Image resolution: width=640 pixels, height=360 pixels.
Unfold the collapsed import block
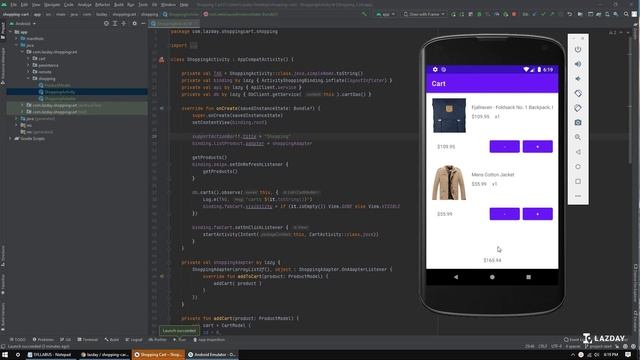(193, 45)
